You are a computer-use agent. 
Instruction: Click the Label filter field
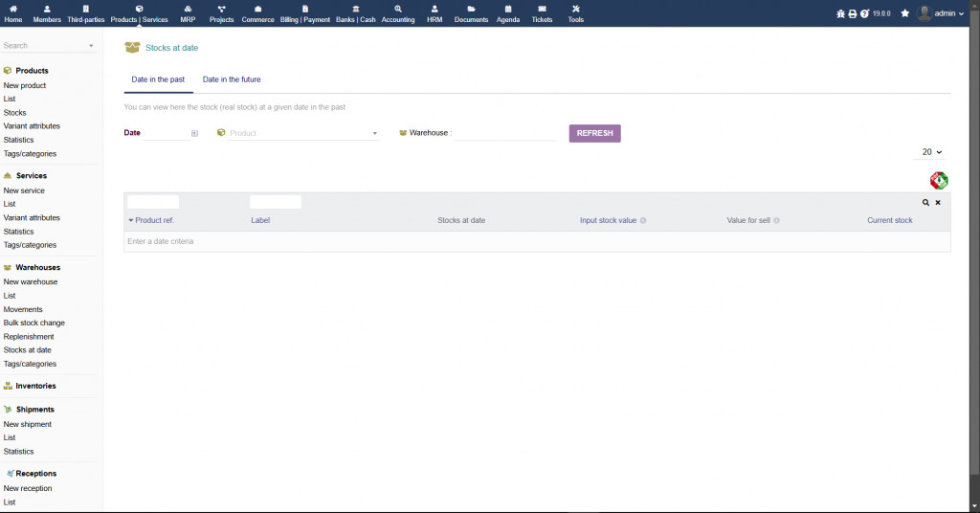point(276,202)
